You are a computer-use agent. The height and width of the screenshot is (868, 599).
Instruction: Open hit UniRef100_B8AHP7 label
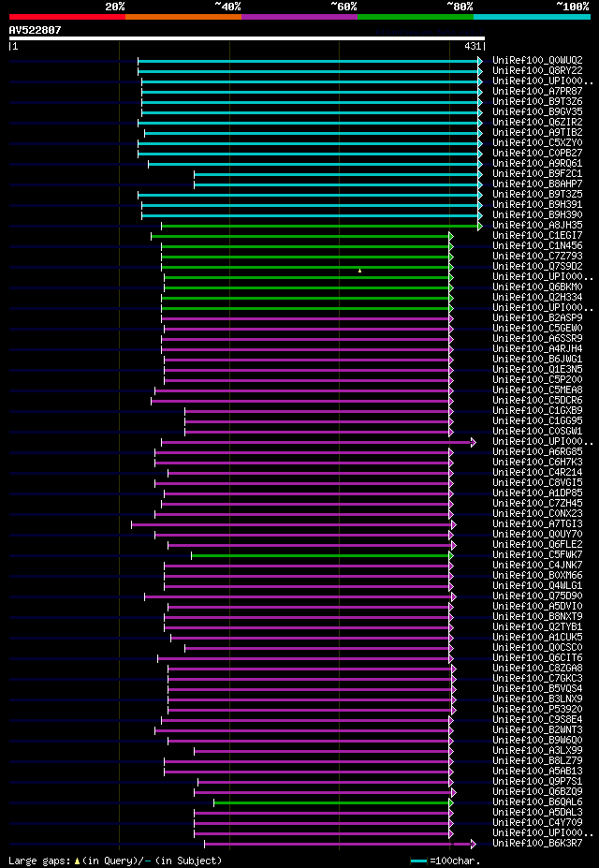(537, 184)
